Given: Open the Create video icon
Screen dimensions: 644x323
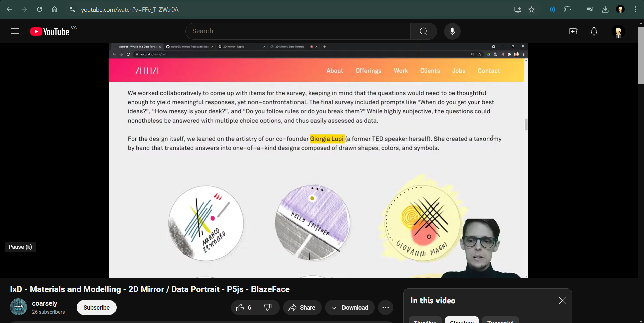Looking at the screenshot, I should pos(573,31).
